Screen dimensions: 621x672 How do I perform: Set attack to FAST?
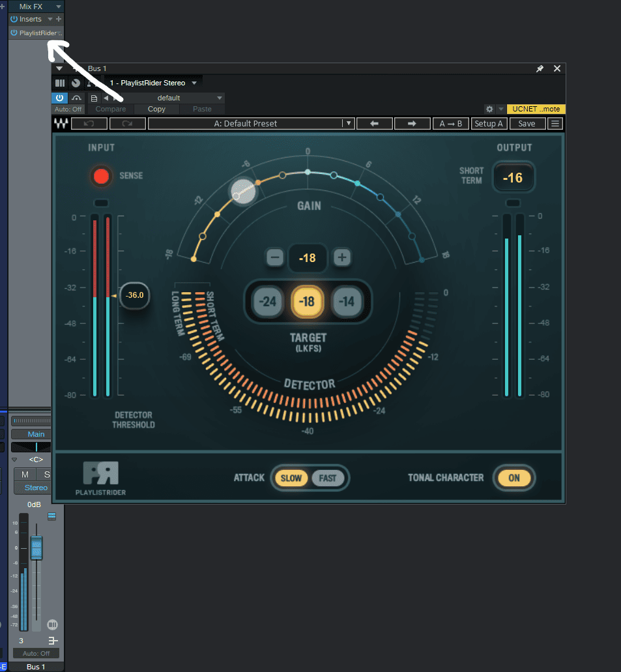328,478
